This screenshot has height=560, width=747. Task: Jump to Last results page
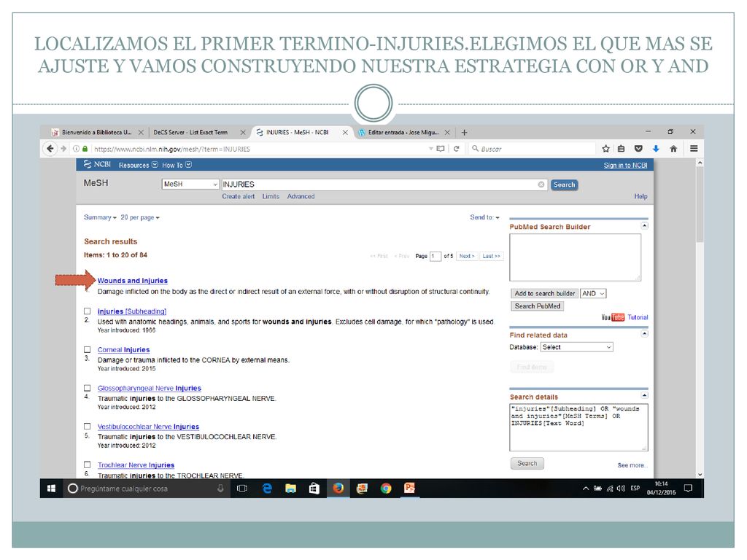pos(491,256)
